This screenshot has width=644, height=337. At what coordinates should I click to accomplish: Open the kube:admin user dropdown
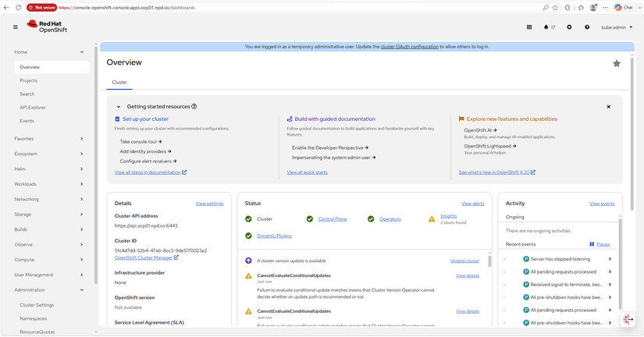tap(617, 27)
